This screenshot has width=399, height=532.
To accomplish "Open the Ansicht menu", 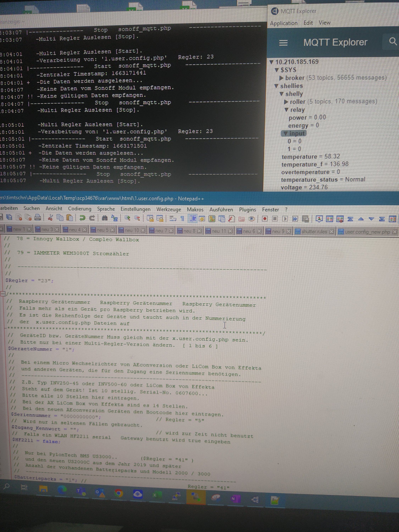I will 54,209.
